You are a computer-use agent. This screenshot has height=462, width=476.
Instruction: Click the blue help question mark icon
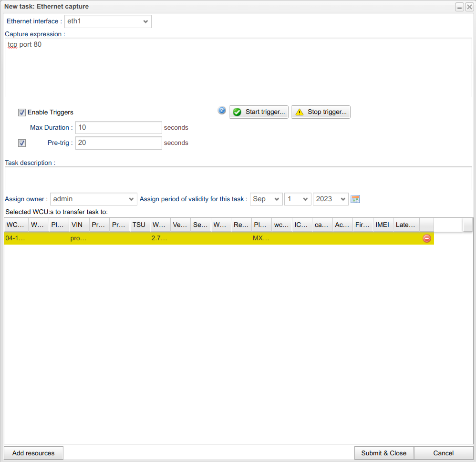pos(222,111)
